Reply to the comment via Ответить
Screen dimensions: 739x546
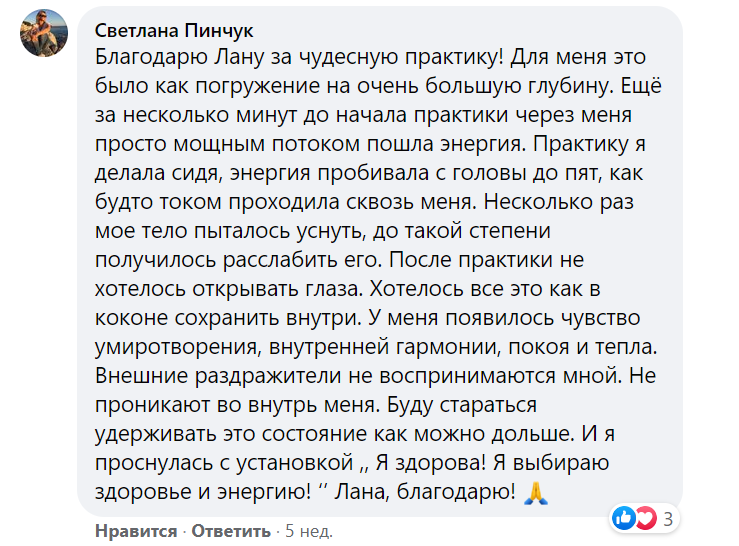point(231,531)
